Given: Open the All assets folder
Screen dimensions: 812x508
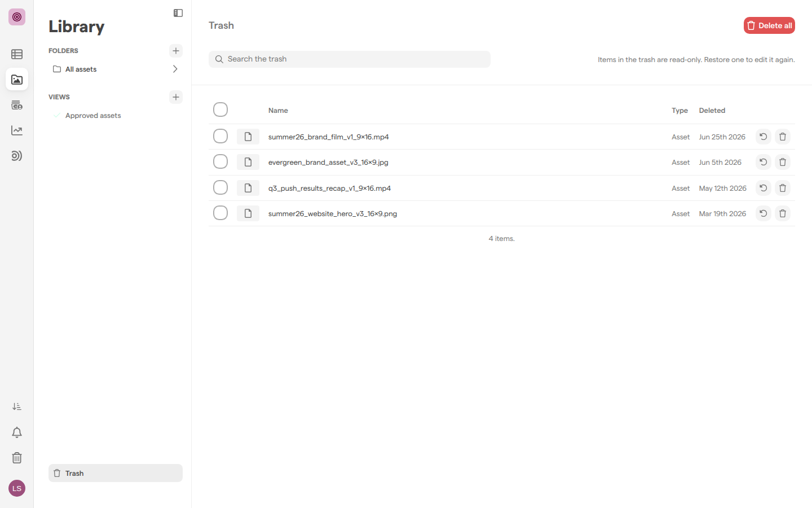Looking at the screenshot, I should pos(81,69).
